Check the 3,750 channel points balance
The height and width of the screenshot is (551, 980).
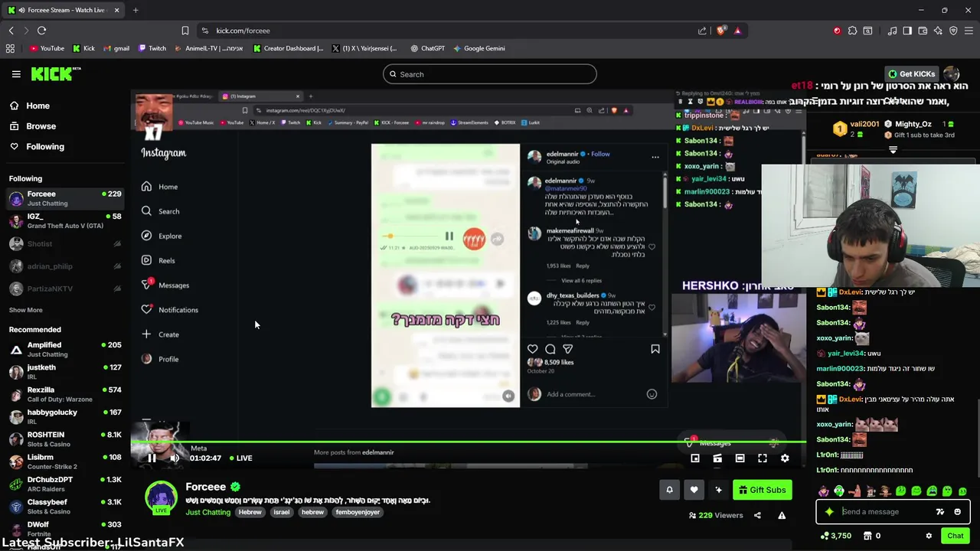(x=836, y=536)
